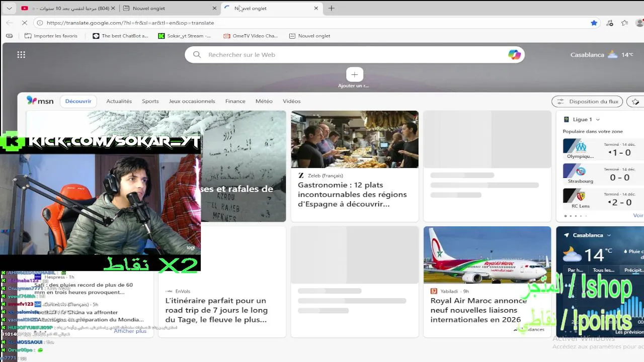Select the Découvrir tab
The width and height of the screenshot is (644, 362).
pos(78,101)
